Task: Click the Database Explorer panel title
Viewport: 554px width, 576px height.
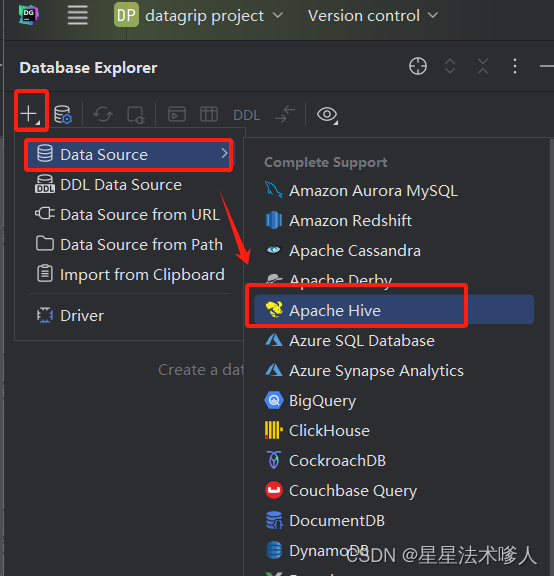Action: [x=88, y=68]
